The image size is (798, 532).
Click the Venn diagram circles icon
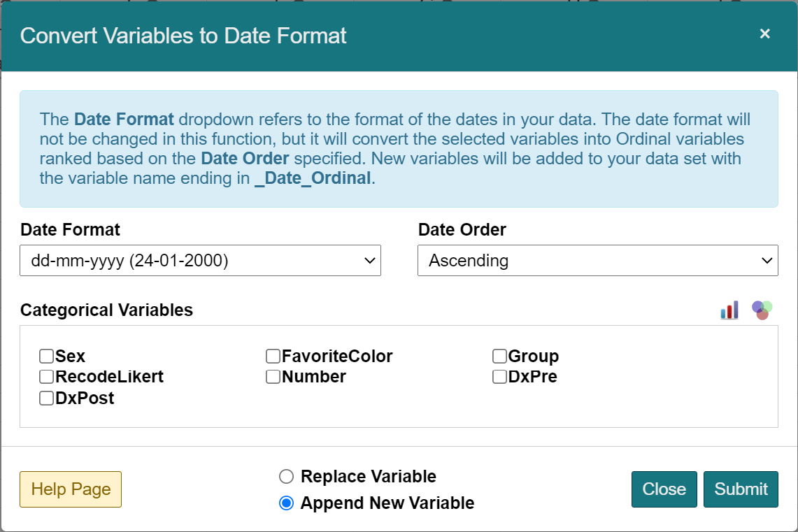(762, 310)
